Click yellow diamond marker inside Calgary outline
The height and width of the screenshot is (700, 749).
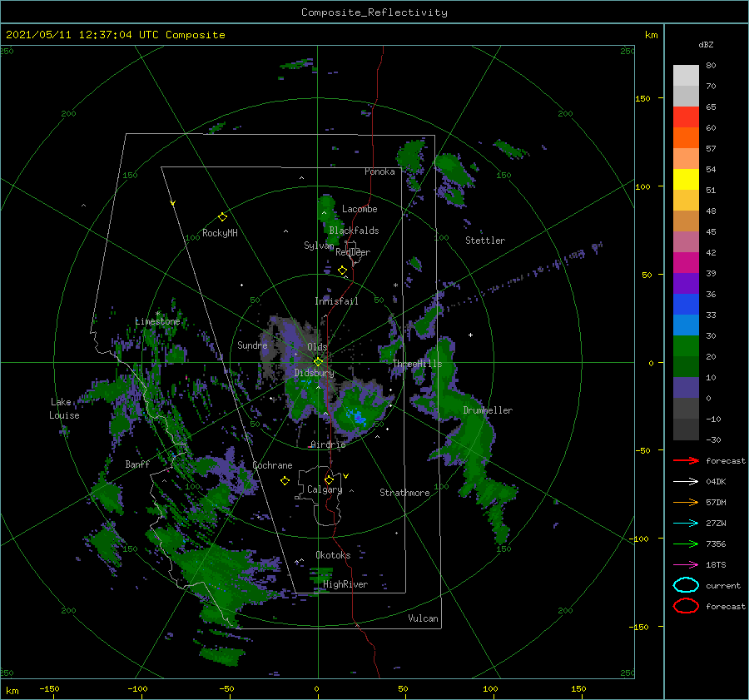pyautogui.click(x=329, y=479)
